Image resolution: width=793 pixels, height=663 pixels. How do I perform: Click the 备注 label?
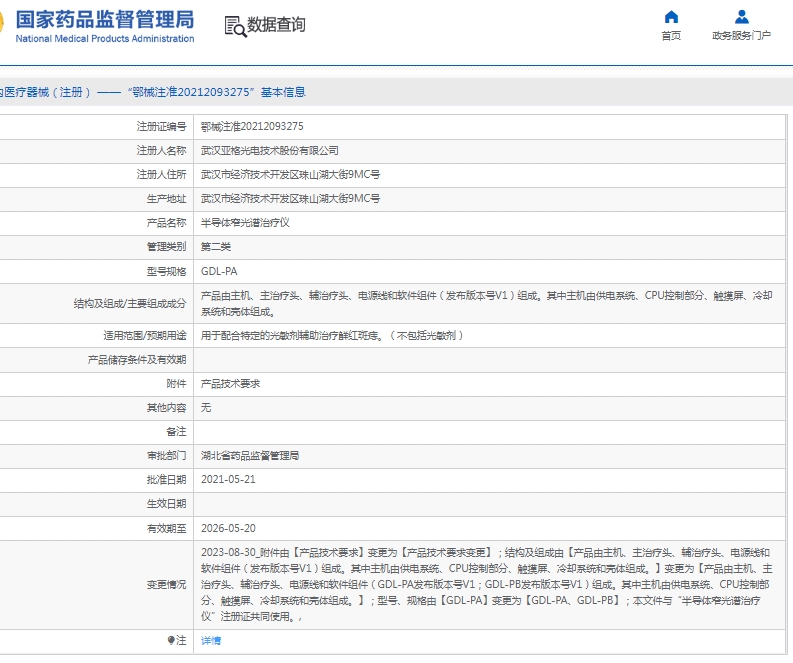pos(176,431)
